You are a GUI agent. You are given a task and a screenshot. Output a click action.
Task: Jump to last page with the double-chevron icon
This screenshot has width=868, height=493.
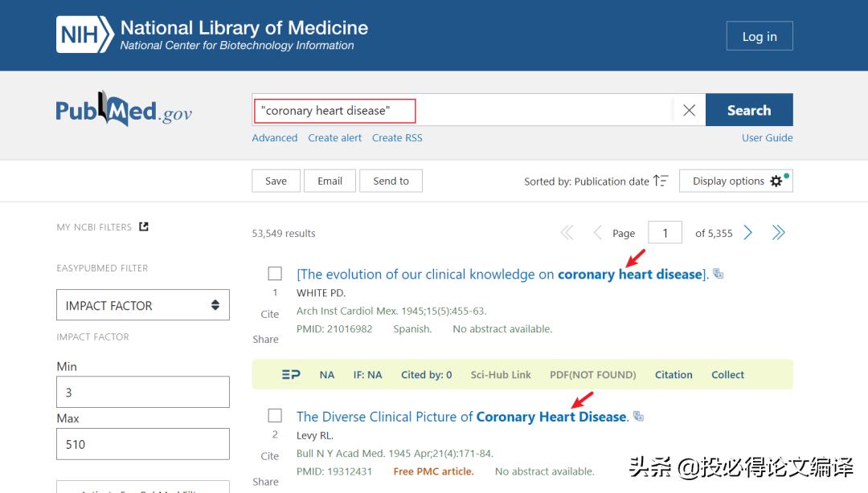click(x=778, y=232)
